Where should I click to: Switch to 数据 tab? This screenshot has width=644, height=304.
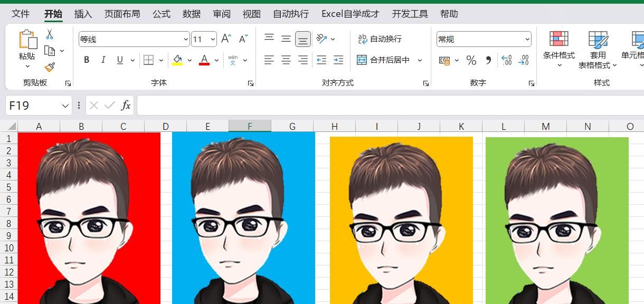[192, 14]
